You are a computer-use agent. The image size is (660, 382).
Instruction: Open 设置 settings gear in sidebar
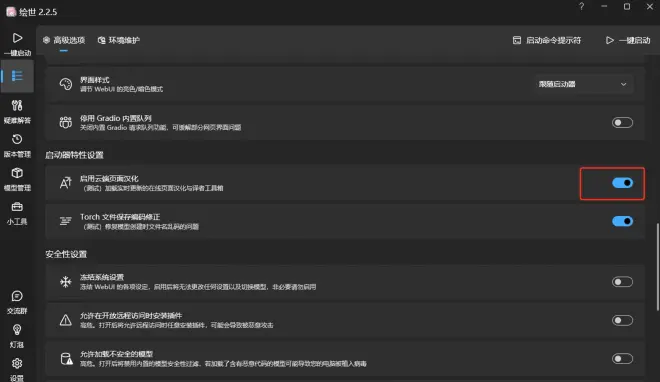[17, 369]
